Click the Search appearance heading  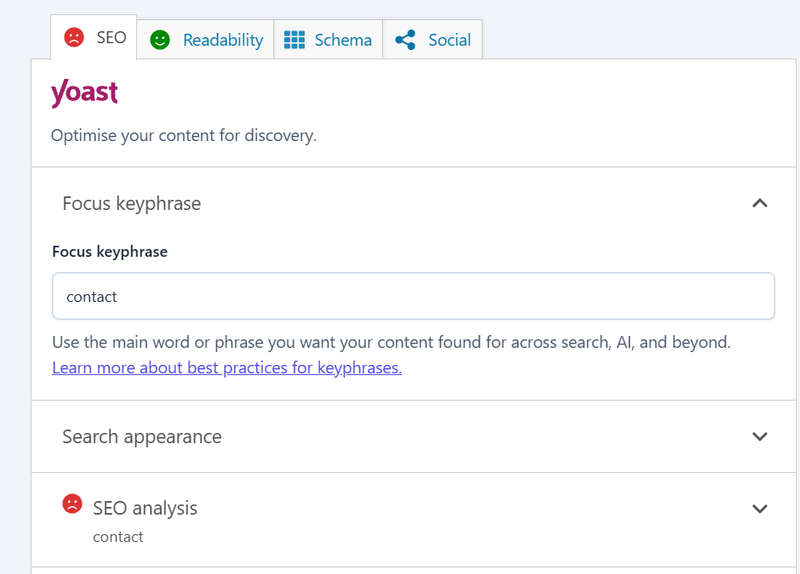click(142, 437)
